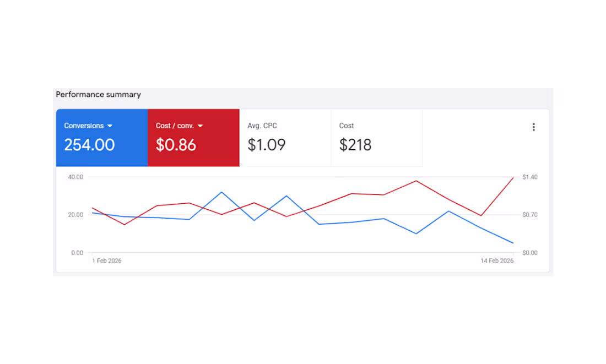The height and width of the screenshot is (364, 606).
Task: Expand the Cost / conv. dropdown arrow
Action: tap(200, 126)
